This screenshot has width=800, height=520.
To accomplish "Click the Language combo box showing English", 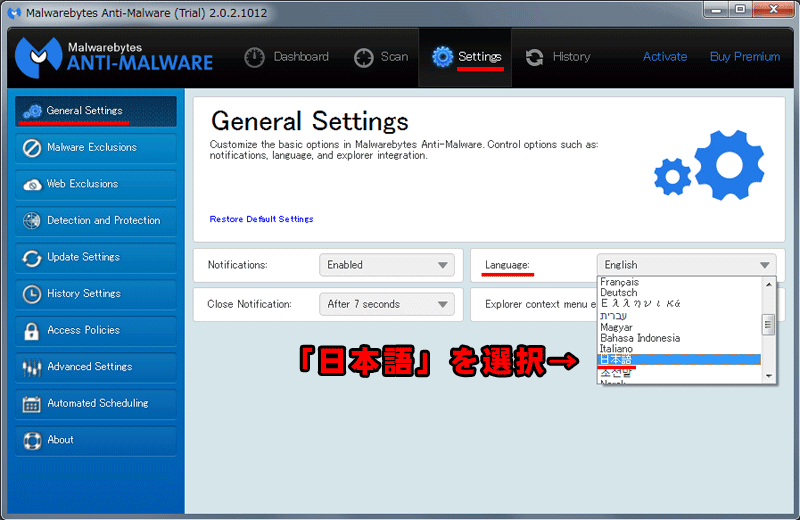I will [x=687, y=265].
